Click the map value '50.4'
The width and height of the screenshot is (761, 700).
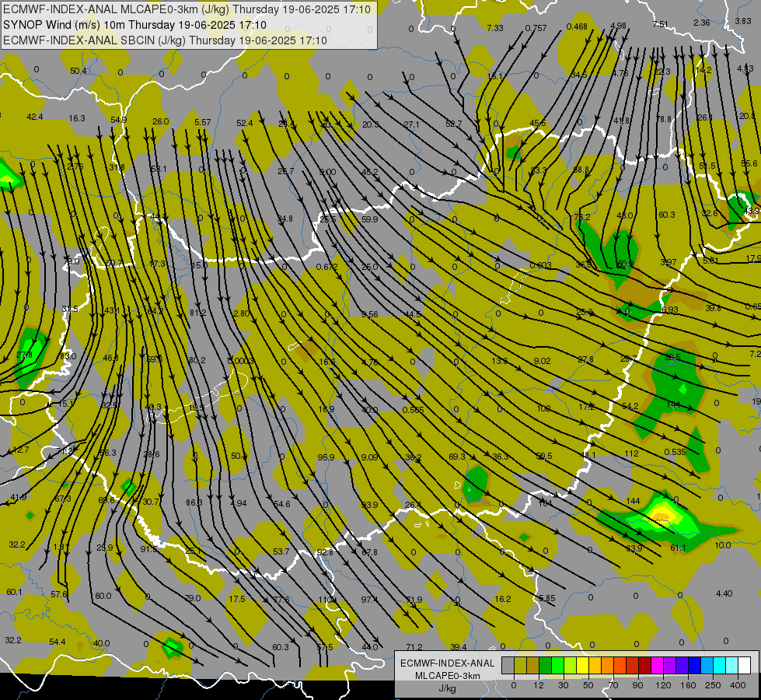click(x=79, y=71)
